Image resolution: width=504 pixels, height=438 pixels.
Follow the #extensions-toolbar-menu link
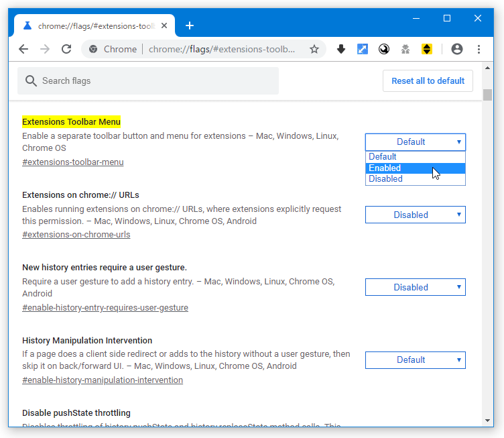click(73, 162)
